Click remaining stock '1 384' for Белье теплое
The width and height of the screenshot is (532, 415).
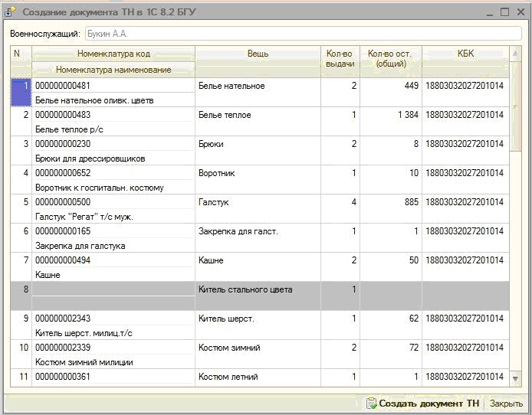[390, 115]
